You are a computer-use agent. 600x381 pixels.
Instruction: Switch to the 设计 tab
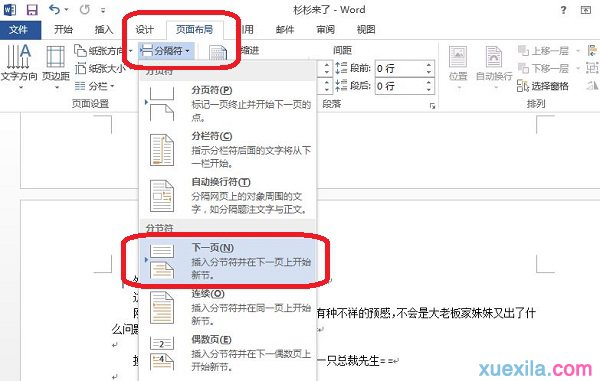[x=144, y=29]
